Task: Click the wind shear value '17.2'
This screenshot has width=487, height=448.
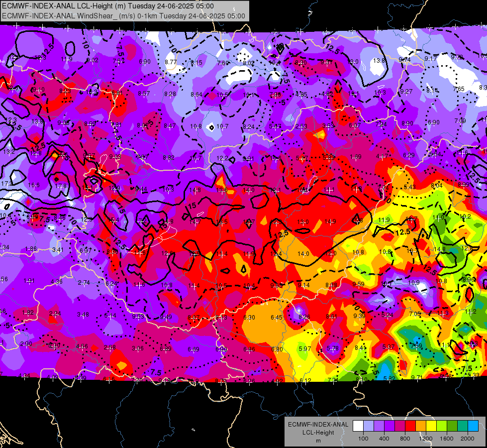Action: (x=7, y=183)
